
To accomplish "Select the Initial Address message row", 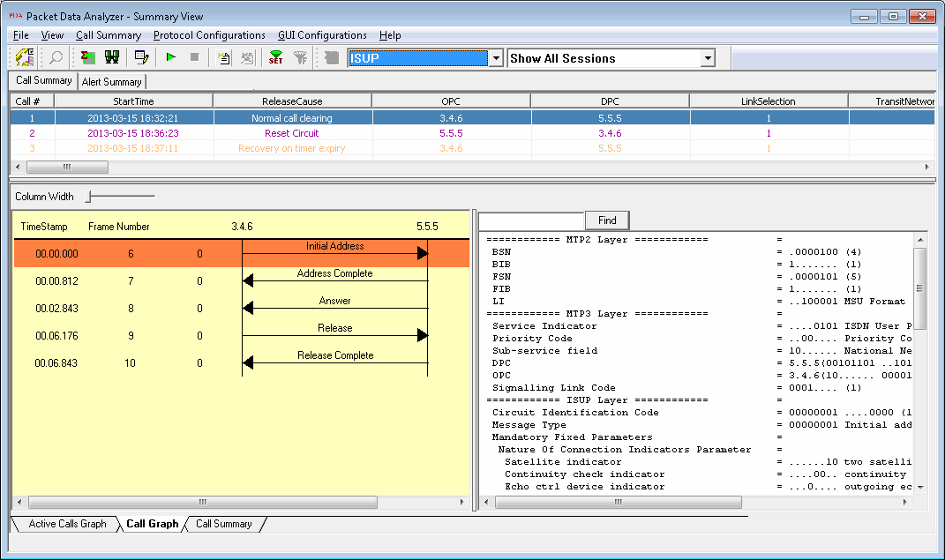I will (241, 253).
